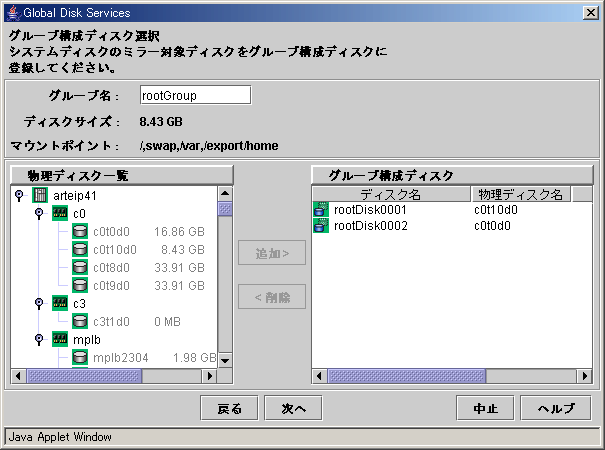
Task: Click the 8.43 GB disk size value at top
Action: (161, 122)
